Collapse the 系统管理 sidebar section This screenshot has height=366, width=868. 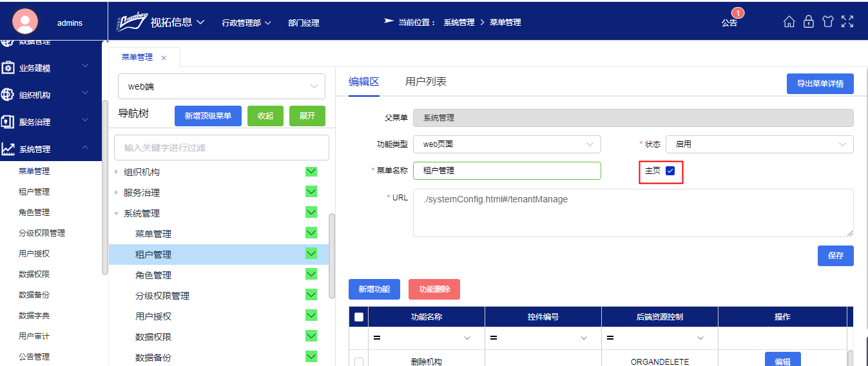(85, 148)
